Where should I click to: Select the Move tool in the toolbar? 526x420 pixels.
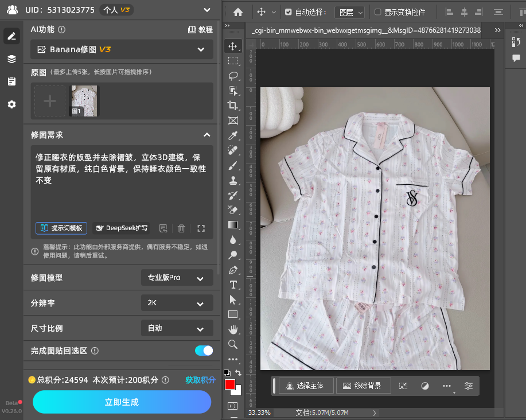point(233,46)
